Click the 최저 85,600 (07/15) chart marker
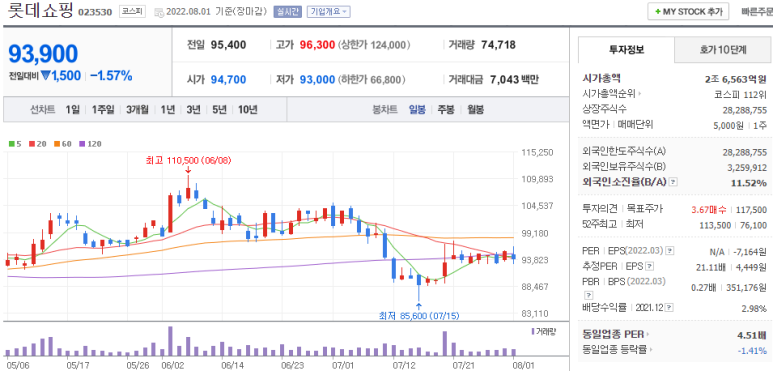Image resolution: width=773 pixels, height=371 pixels. (419, 316)
